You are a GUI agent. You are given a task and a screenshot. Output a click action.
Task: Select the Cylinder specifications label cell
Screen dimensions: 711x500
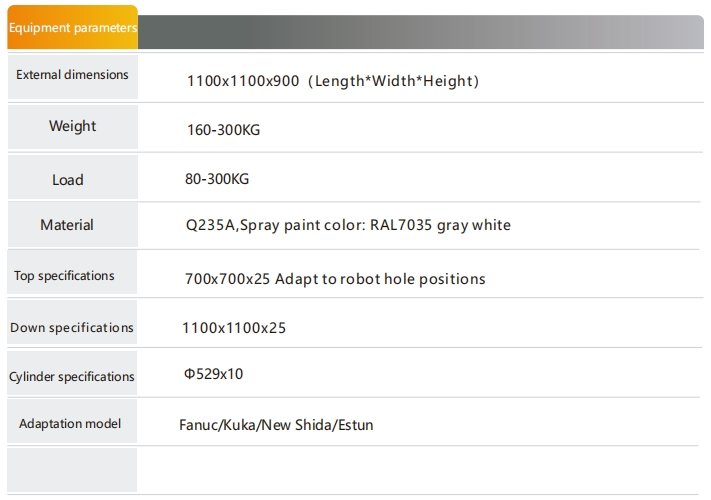pyautogui.click(x=72, y=373)
